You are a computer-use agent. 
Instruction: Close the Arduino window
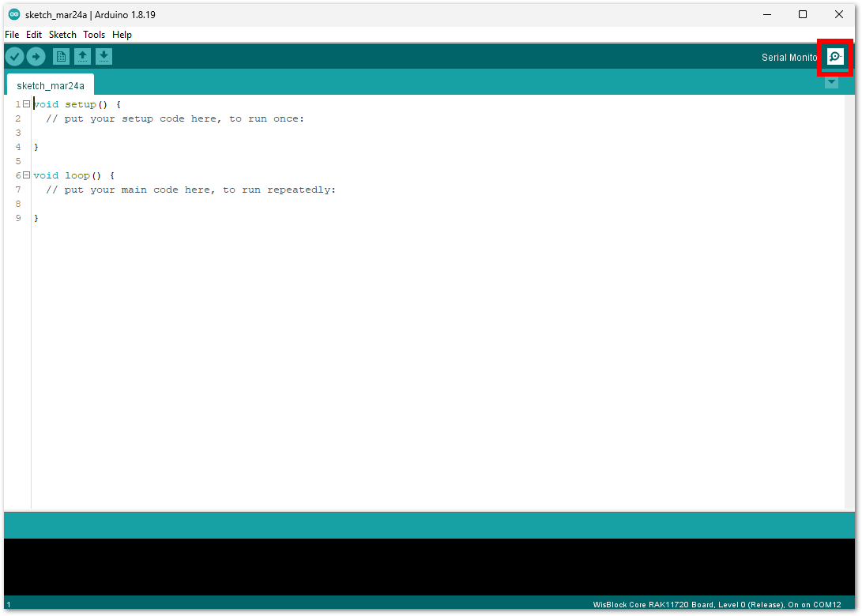click(x=839, y=15)
